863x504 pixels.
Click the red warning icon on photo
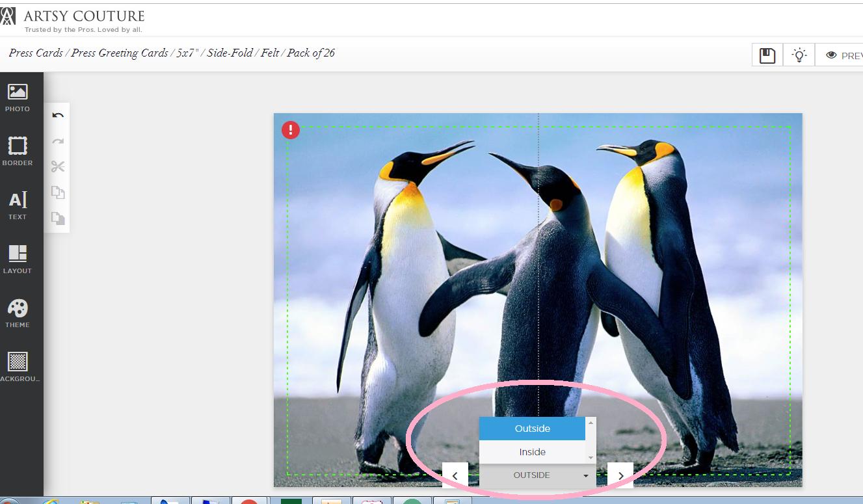[291, 130]
